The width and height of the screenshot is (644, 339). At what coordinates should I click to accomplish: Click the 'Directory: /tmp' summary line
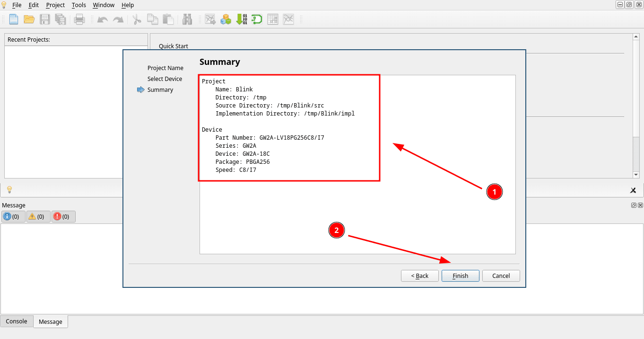pyautogui.click(x=241, y=98)
